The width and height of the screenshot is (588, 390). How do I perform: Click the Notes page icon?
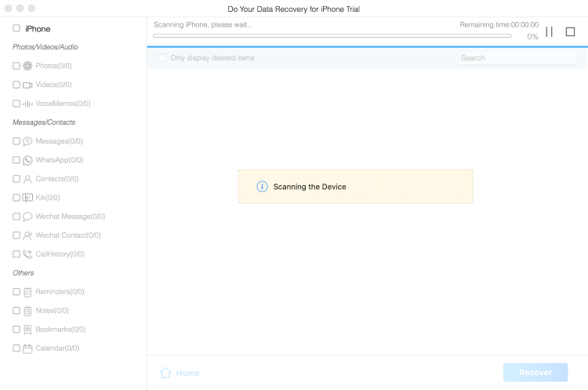coord(27,311)
